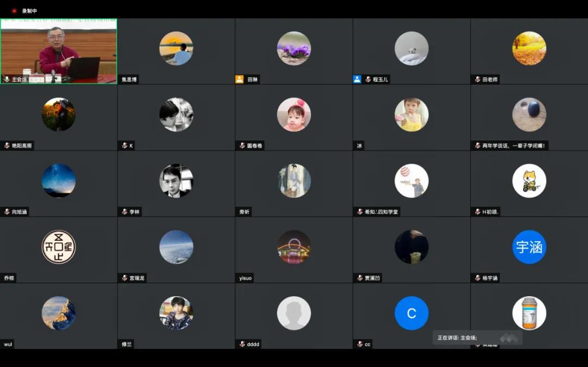Click the gray default avatar of dddd

tap(293, 313)
